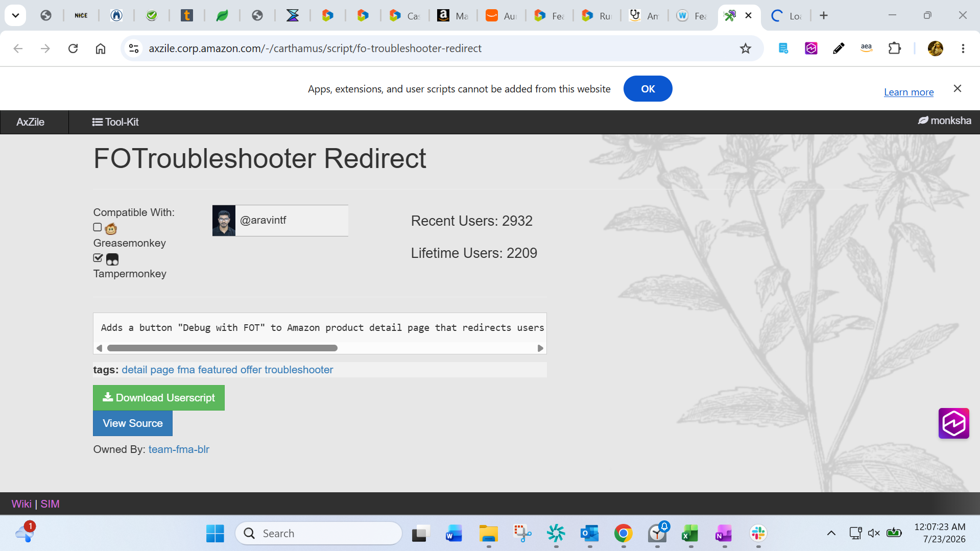This screenshot has height=551, width=980.
Task: Open the Learn more link
Action: pos(909,92)
